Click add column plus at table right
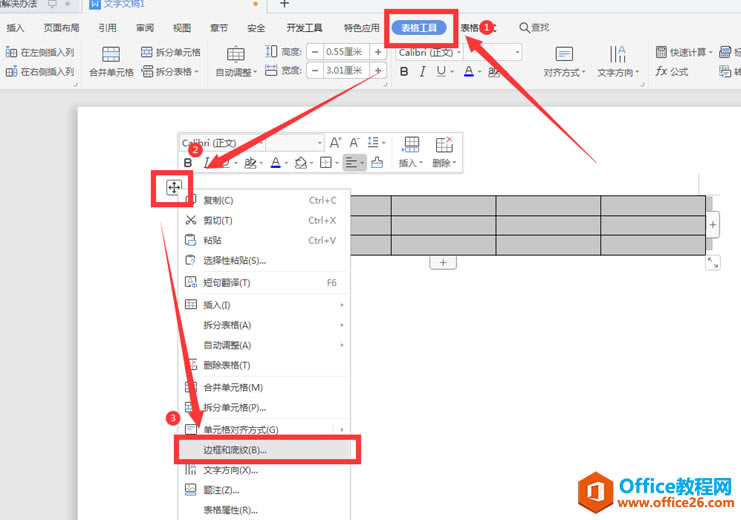This screenshot has width=741, height=520. [x=713, y=225]
